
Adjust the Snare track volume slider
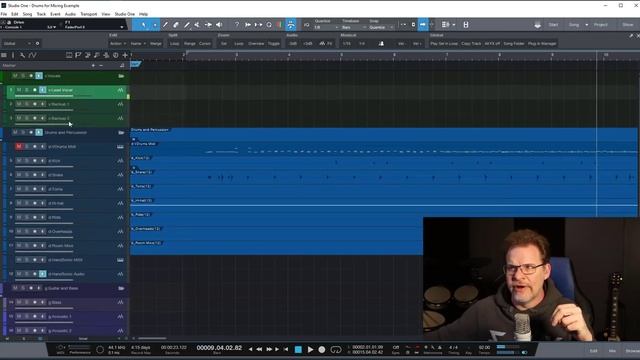(x=44, y=181)
